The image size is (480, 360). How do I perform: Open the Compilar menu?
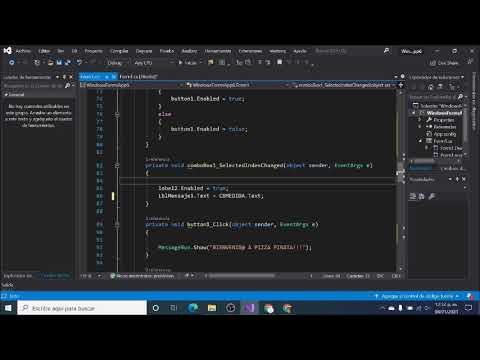119,51
